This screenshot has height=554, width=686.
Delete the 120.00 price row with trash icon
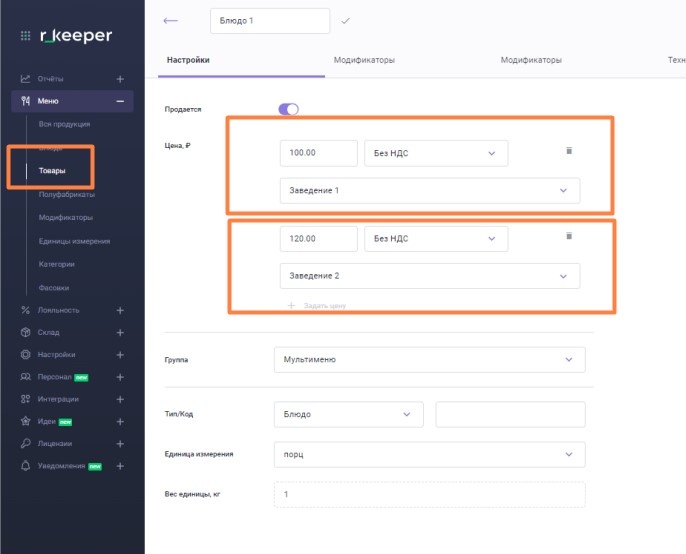click(569, 236)
